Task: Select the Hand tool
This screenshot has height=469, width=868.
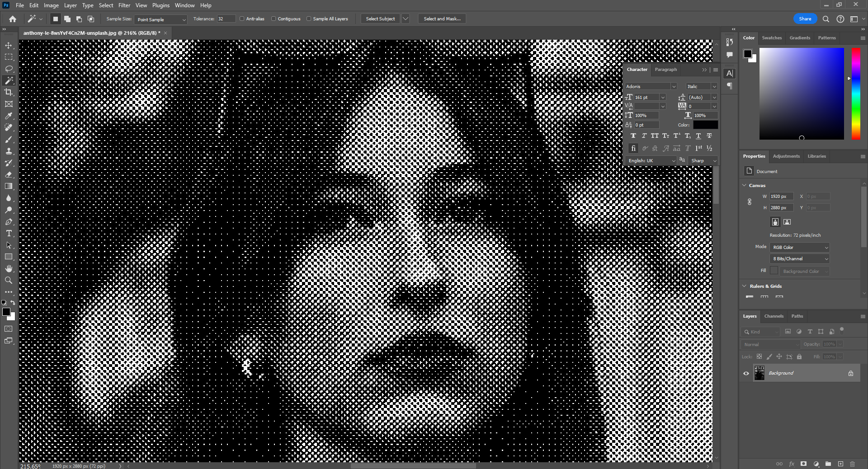Action: pyautogui.click(x=9, y=268)
